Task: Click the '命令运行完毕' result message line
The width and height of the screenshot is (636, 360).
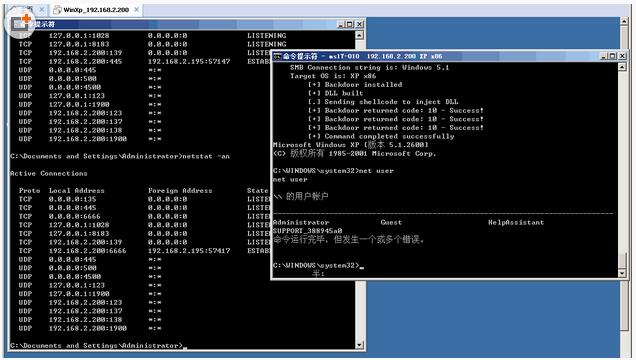Action: click(x=349, y=240)
